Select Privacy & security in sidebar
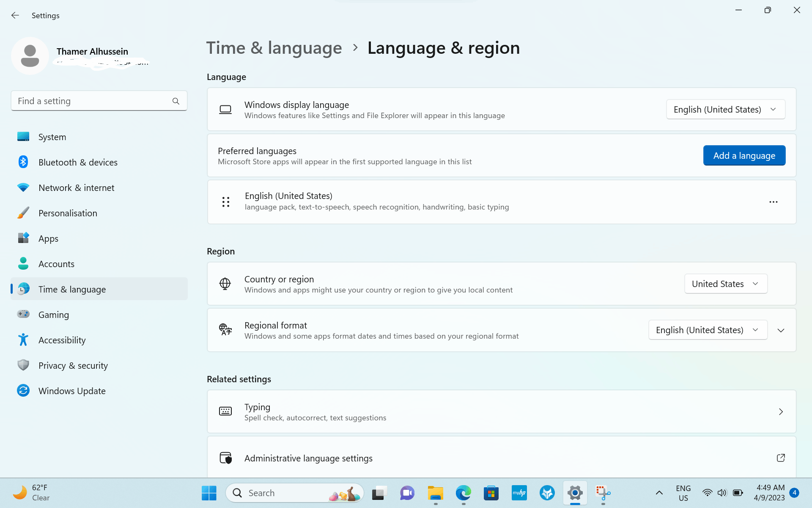Image resolution: width=812 pixels, height=508 pixels. [x=73, y=366]
